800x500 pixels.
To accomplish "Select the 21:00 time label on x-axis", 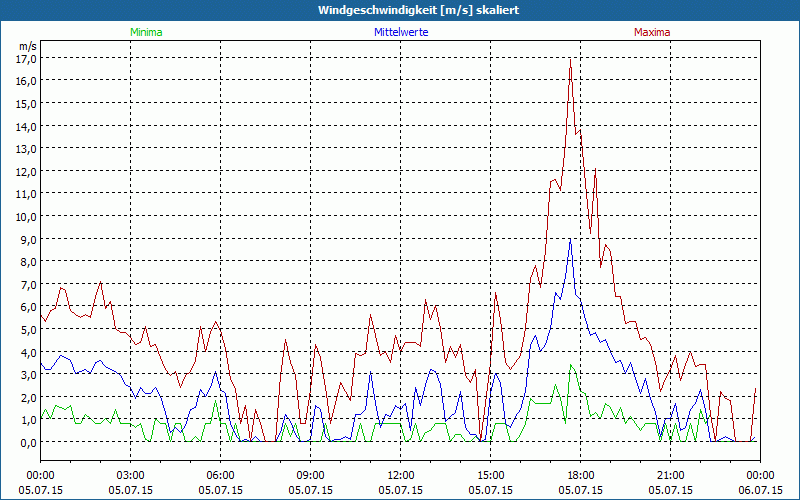I will [670, 475].
